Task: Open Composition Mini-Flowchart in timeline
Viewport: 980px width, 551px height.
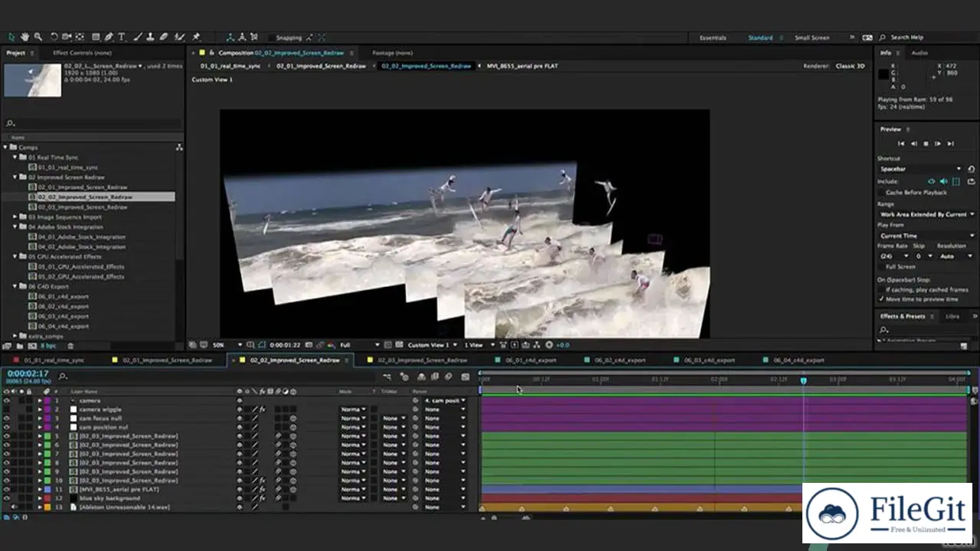Action: tap(387, 377)
